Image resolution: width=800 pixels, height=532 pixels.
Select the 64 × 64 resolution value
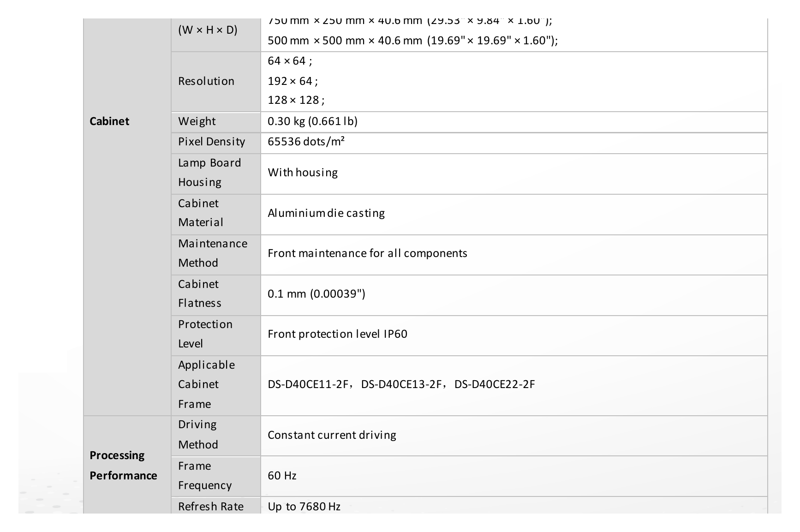(290, 61)
